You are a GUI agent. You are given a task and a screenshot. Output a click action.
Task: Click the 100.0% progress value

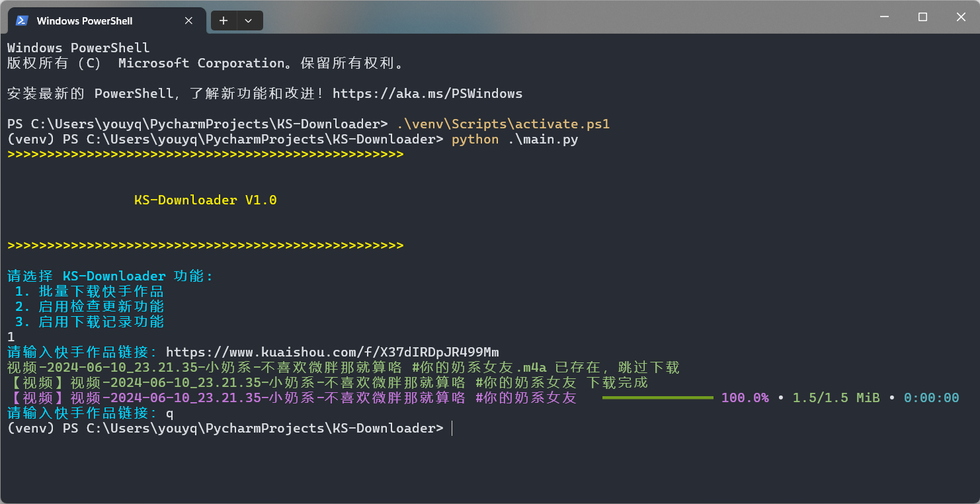pos(745,398)
